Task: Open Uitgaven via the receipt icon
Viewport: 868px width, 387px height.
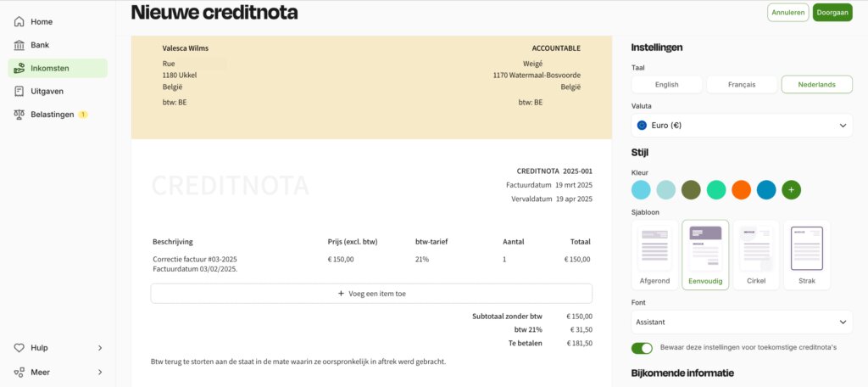Action: tap(19, 91)
